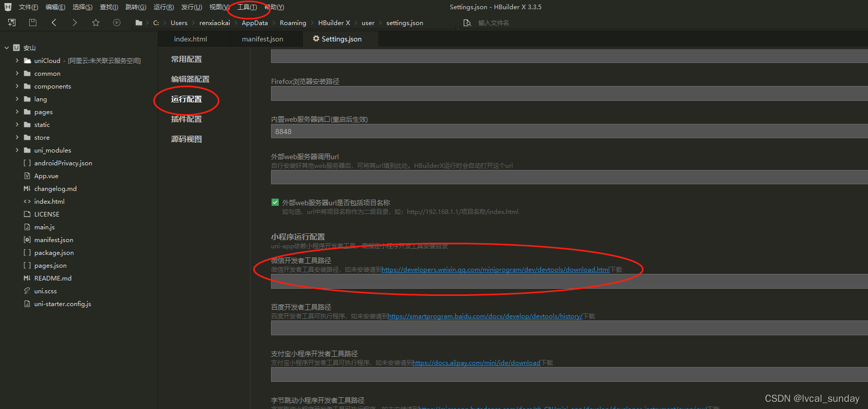Click the 百度开发者工具路径 input field

[569, 328]
